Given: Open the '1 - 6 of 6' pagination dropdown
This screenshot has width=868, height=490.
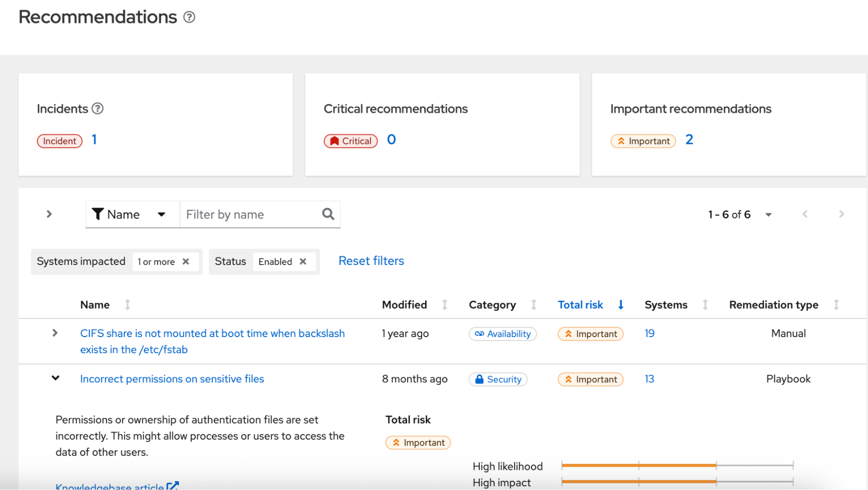Looking at the screenshot, I should 768,215.
